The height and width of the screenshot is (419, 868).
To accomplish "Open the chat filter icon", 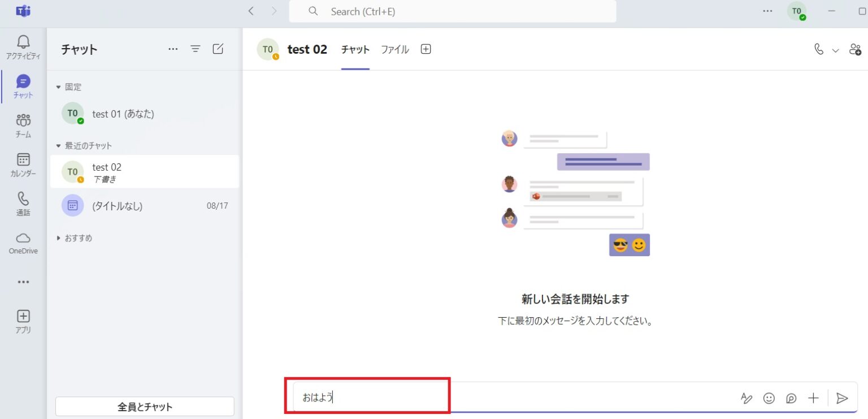I will (196, 49).
